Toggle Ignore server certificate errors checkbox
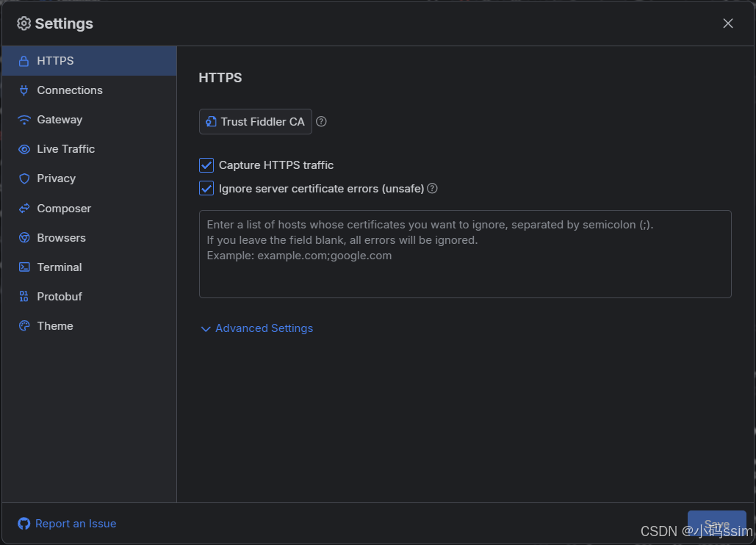 (206, 189)
